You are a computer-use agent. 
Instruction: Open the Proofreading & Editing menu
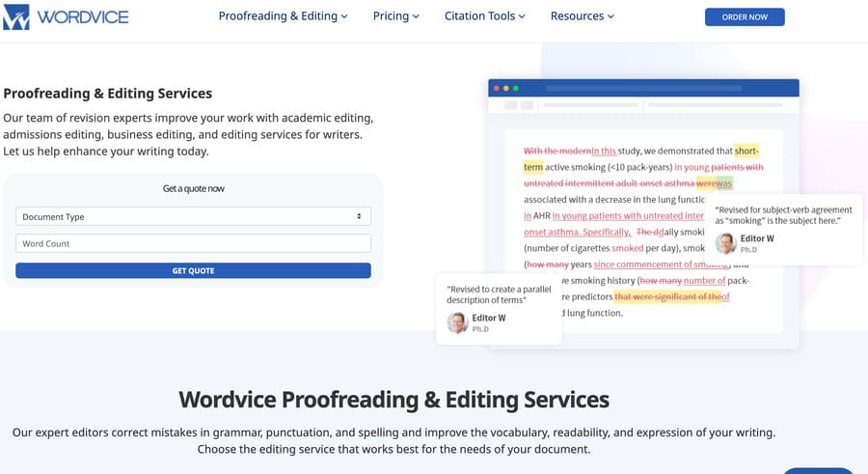[283, 16]
